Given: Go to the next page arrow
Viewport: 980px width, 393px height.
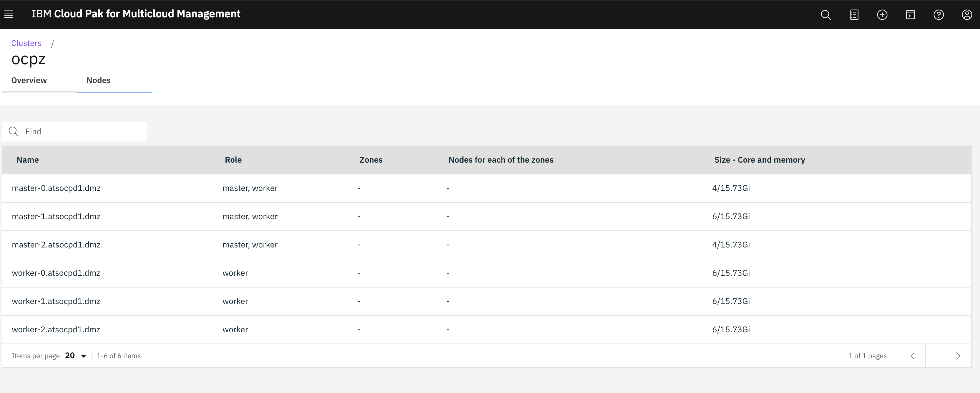Looking at the screenshot, I should tap(958, 356).
